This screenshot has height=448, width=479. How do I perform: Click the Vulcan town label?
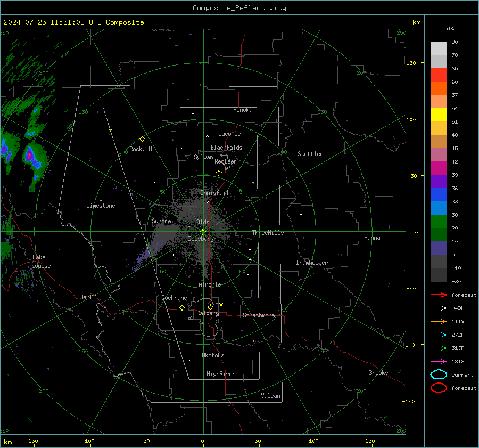point(270,396)
